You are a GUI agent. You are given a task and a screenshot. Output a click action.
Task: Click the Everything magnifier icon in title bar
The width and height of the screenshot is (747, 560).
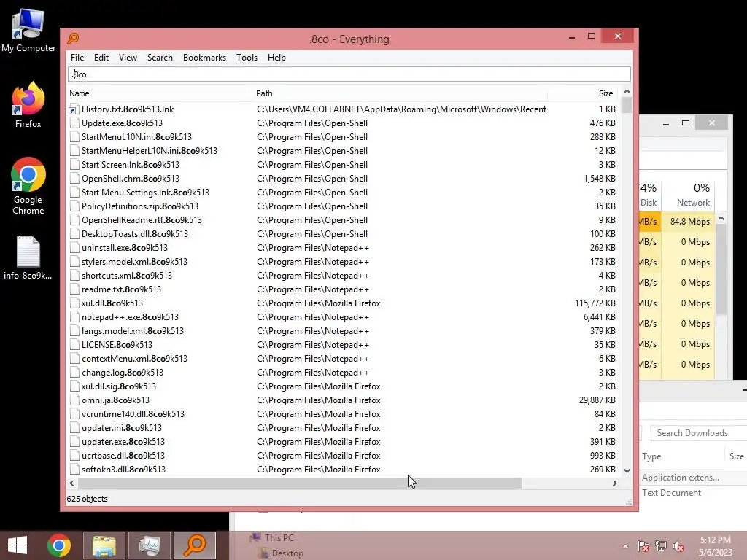[74, 39]
